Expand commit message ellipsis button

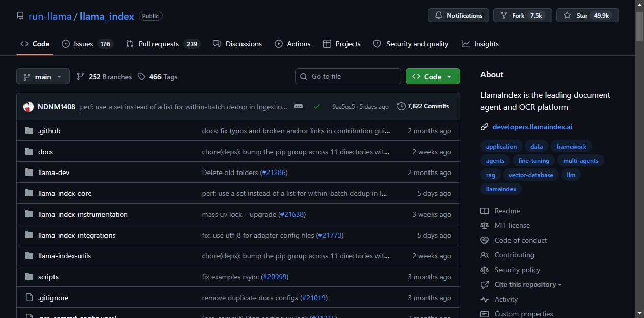[299, 106]
